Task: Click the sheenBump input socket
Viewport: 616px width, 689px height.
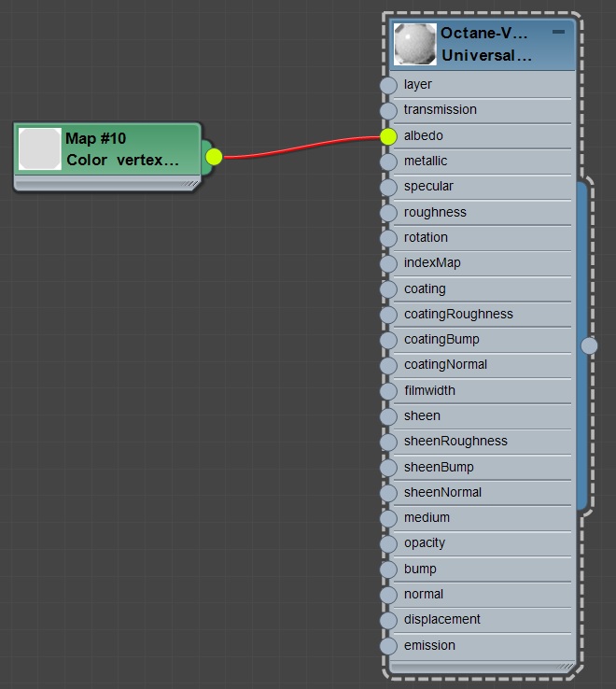Action: [388, 468]
